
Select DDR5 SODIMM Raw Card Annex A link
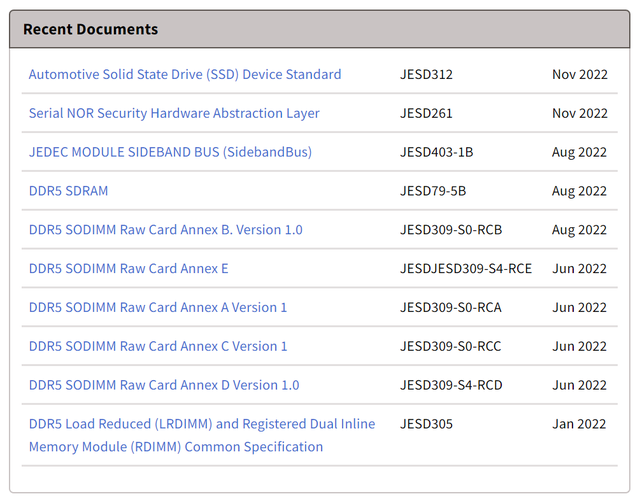(x=158, y=308)
